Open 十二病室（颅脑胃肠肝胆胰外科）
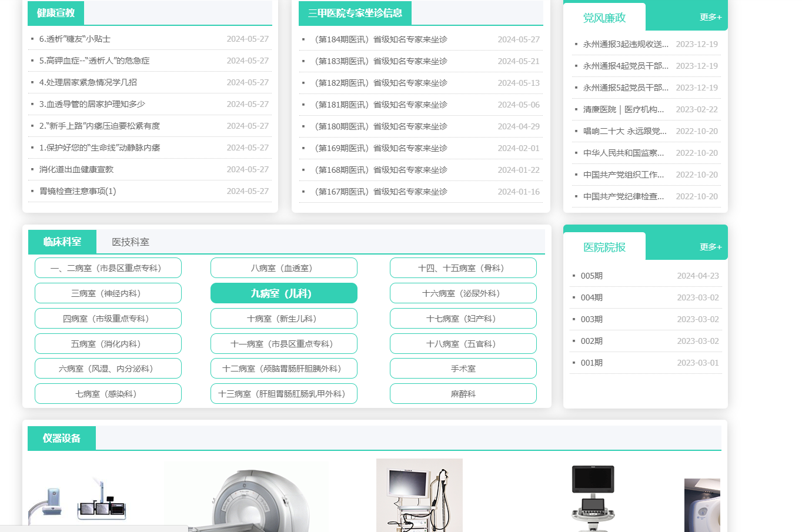Image resolution: width=802 pixels, height=532 pixels. click(284, 369)
